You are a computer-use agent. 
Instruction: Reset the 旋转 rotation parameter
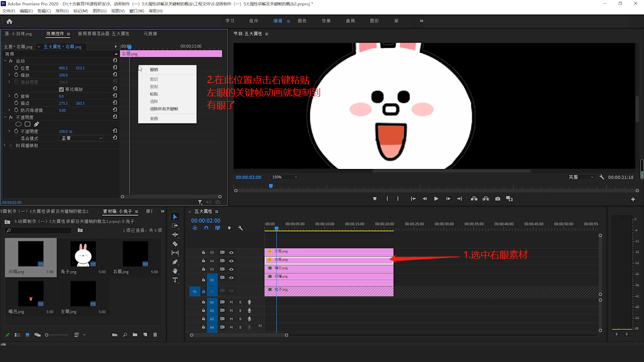pos(115,96)
